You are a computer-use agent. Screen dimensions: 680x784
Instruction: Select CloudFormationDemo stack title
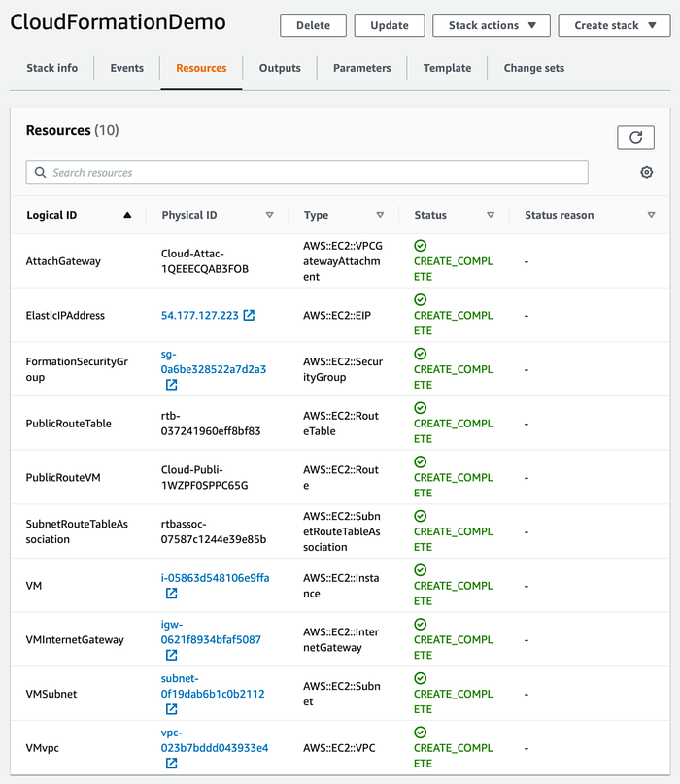(x=118, y=22)
